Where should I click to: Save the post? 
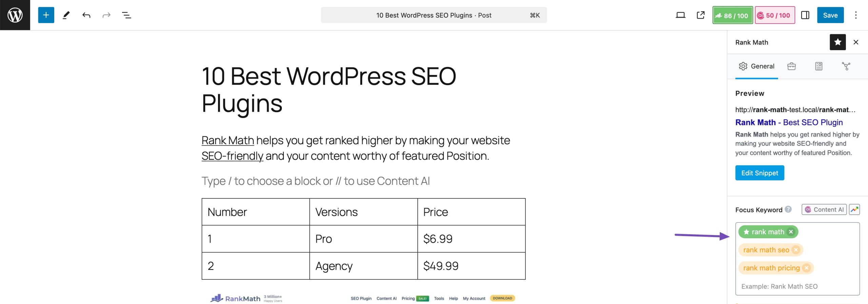click(x=830, y=15)
